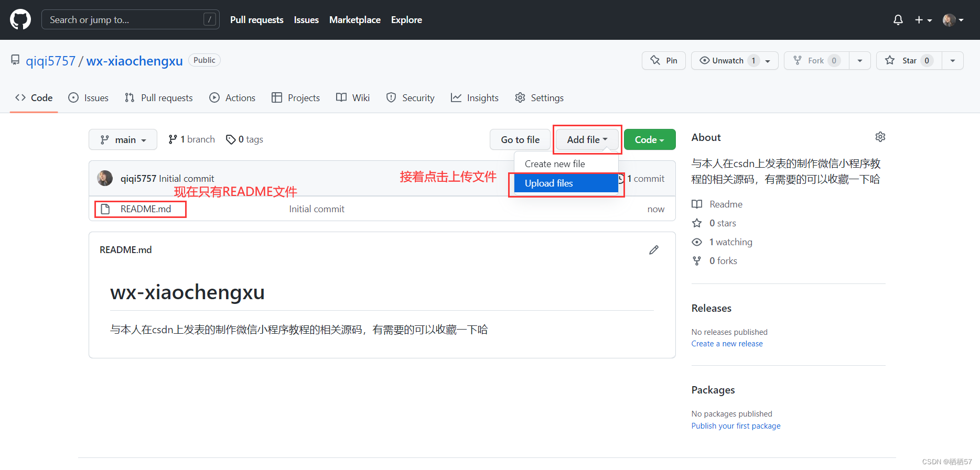This screenshot has height=470, width=980.
Task: Click Publish your first package
Action: coord(736,426)
